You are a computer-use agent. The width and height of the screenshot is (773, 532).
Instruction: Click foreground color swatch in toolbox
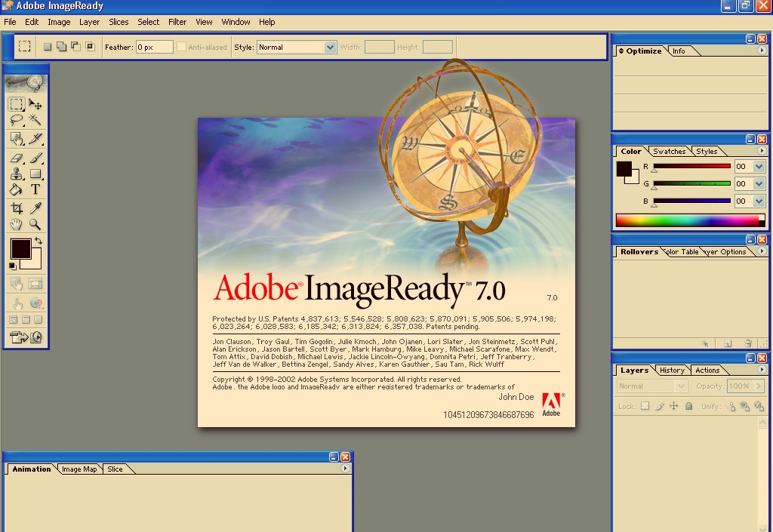[x=20, y=249]
